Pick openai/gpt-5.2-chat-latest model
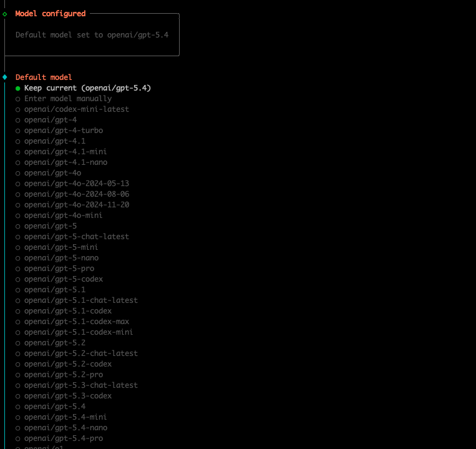Image resolution: width=476 pixels, height=449 pixels. click(81, 353)
